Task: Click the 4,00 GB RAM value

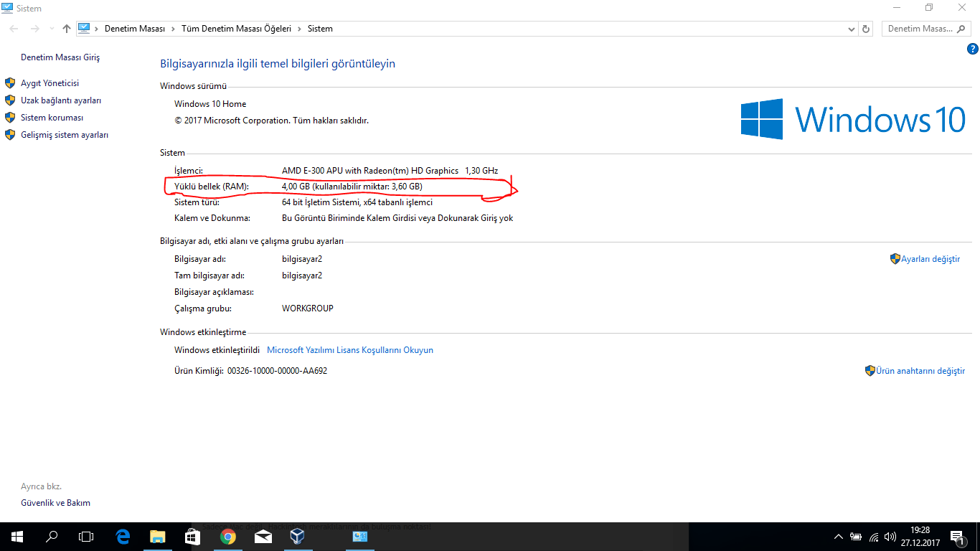Action: pyautogui.click(x=352, y=187)
